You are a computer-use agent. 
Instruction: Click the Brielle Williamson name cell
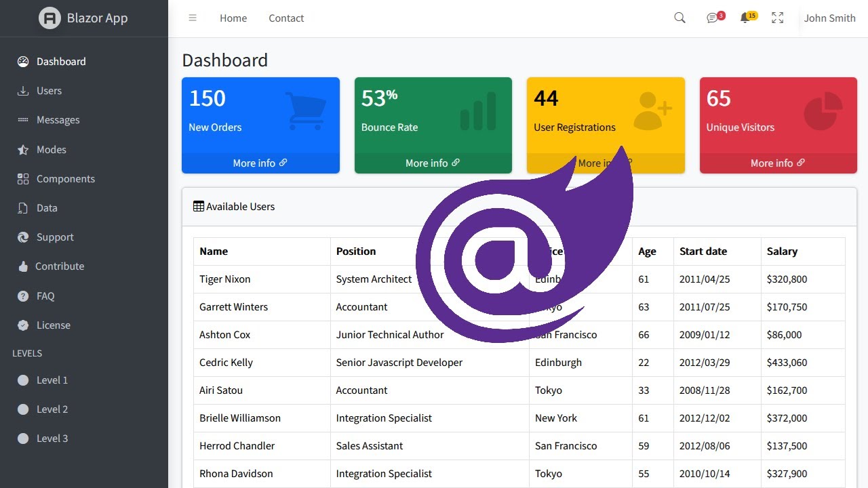262,418
